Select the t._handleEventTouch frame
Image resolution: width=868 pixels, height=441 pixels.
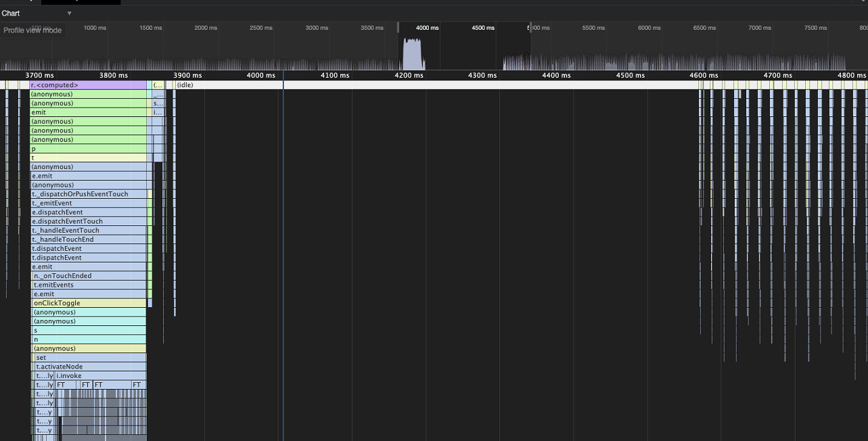(x=89, y=231)
